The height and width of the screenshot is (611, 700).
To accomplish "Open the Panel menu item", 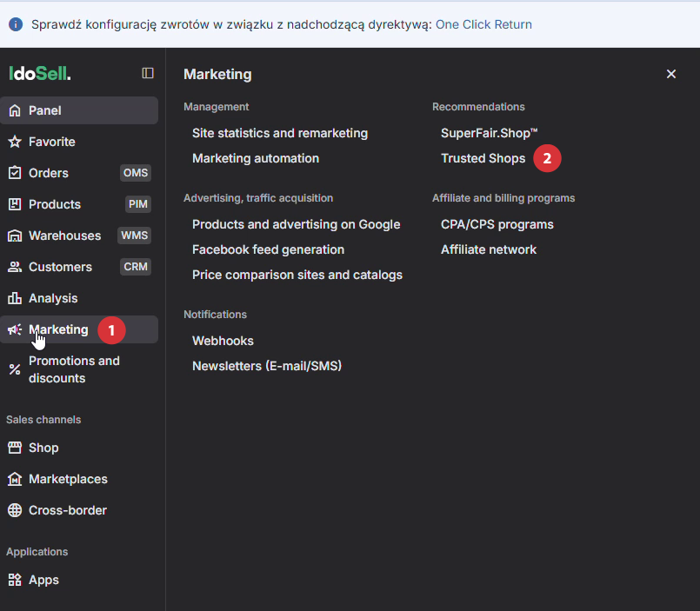I will [79, 110].
